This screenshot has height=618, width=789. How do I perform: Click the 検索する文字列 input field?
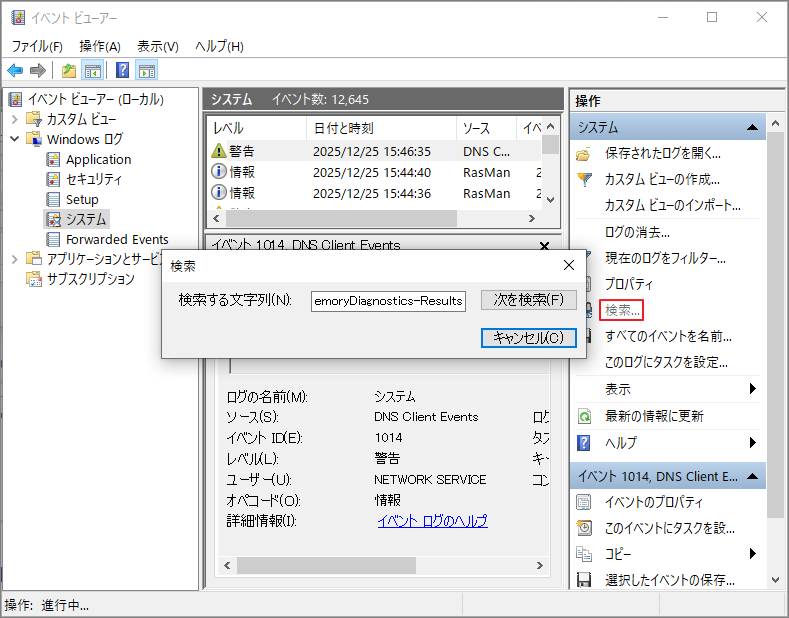click(x=388, y=301)
